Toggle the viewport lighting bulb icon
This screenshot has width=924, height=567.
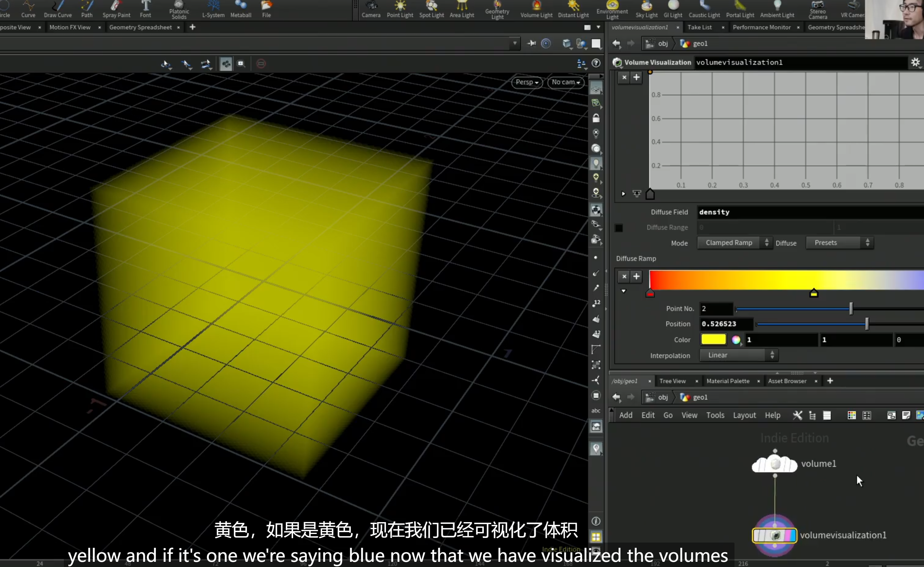click(x=596, y=163)
